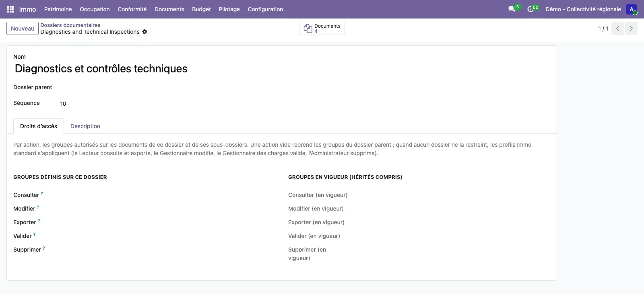Open the Dossier parent dropdown field
The image size is (644, 295).
point(167,88)
